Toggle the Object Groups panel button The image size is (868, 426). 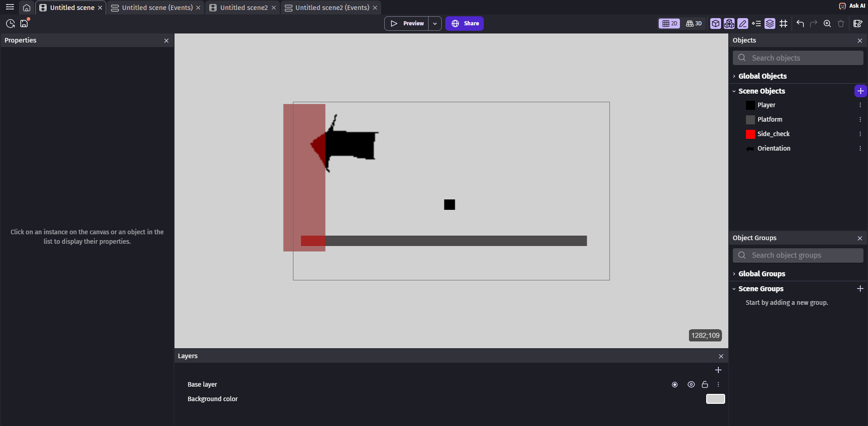point(729,24)
